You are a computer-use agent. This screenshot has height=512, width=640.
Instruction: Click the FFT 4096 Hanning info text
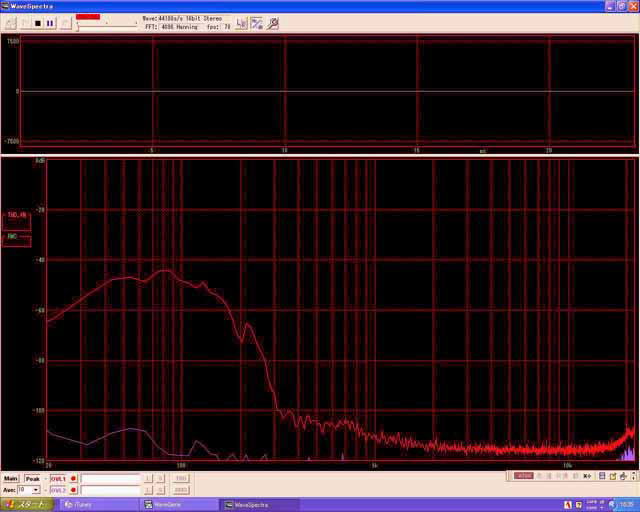click(171, 27)
